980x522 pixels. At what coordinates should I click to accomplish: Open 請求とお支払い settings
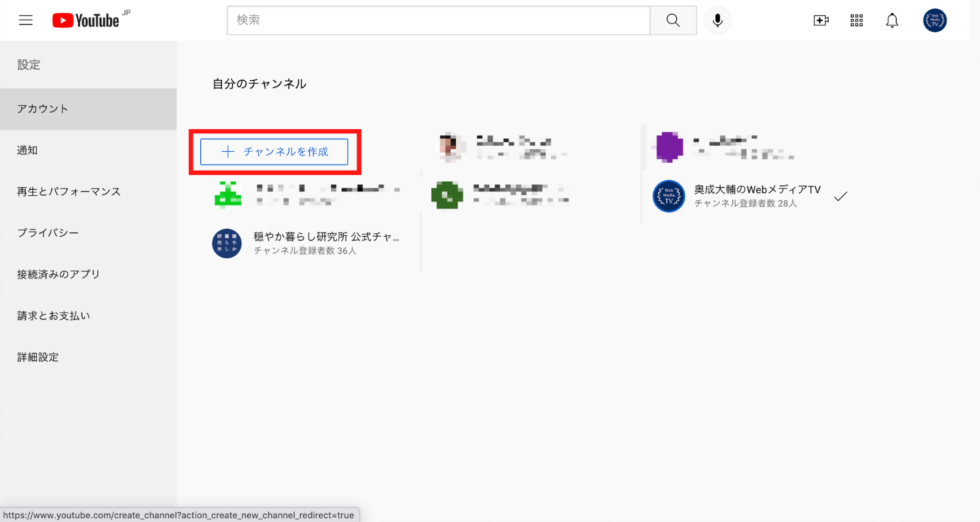[x=53, y=316]
